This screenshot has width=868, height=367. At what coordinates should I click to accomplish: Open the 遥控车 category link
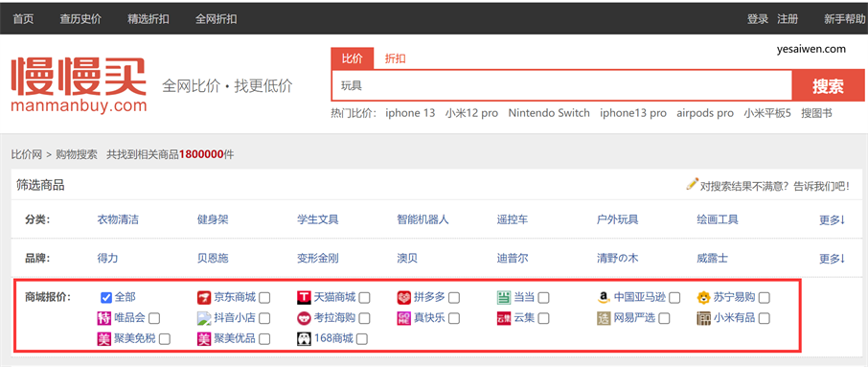[x=513, y=219]
